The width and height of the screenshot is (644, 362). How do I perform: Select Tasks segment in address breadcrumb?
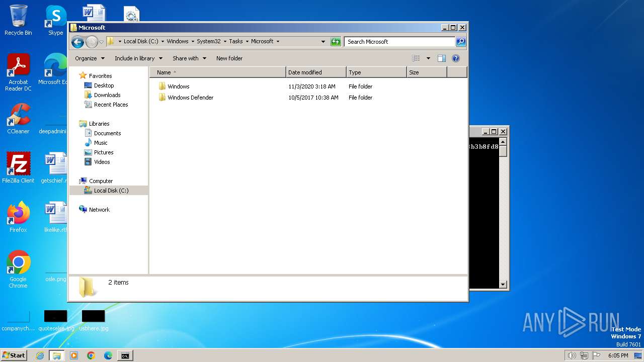click(235, 42)
